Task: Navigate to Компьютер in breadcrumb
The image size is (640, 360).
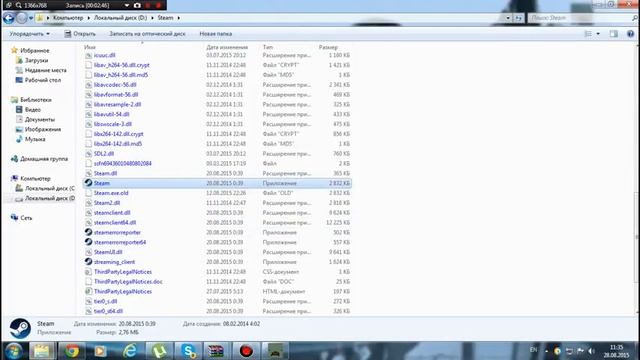Action: [x=68, y=18]
